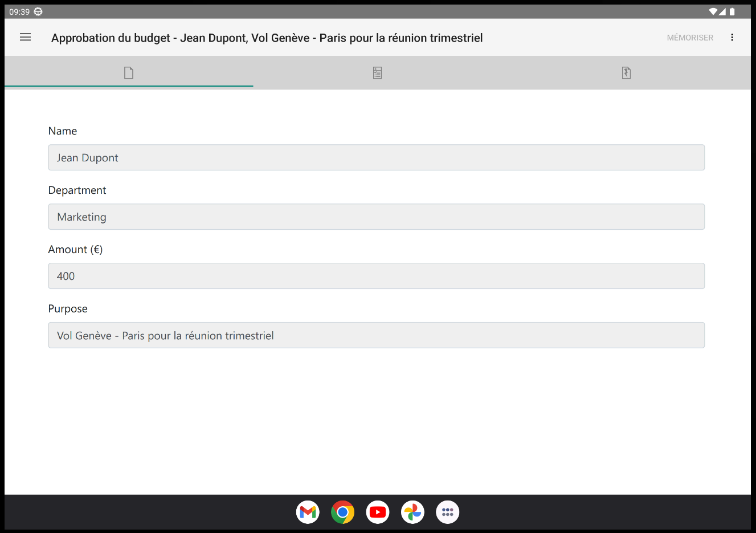Click the page title Approbation du budget
This screenshot has width=756, height=533.
[x=267, y=38]
